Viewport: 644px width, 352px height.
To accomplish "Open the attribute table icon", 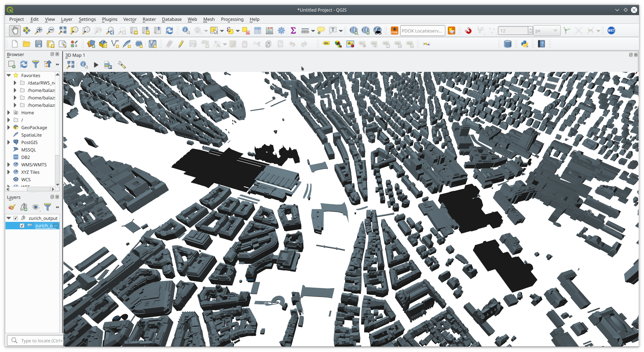I will pos(257,30).
